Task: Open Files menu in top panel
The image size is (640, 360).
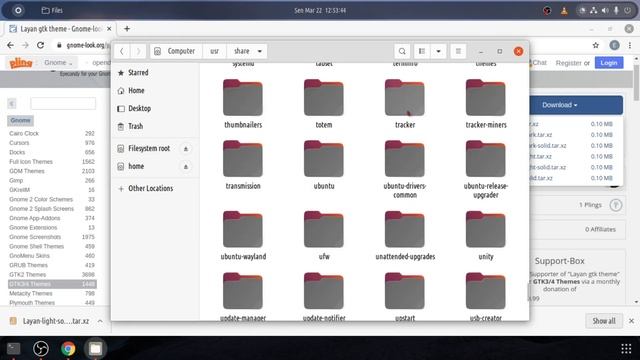Action: pyautogui.click(x=52, y=10)
